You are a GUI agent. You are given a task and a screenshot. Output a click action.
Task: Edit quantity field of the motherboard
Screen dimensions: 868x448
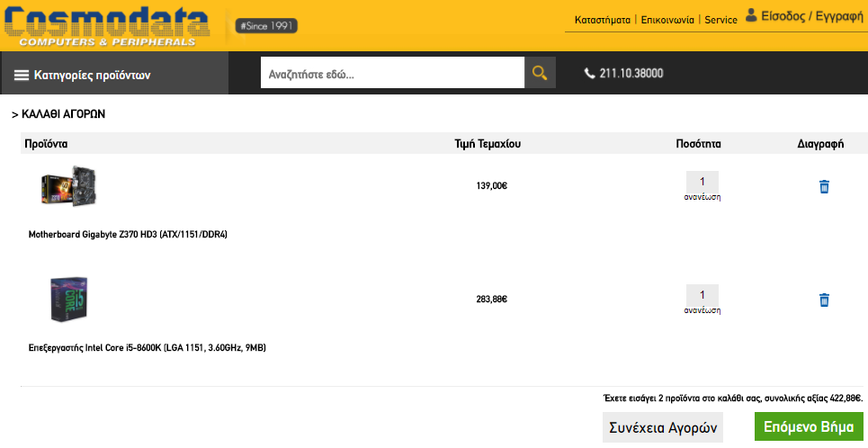tap(702, 182)
